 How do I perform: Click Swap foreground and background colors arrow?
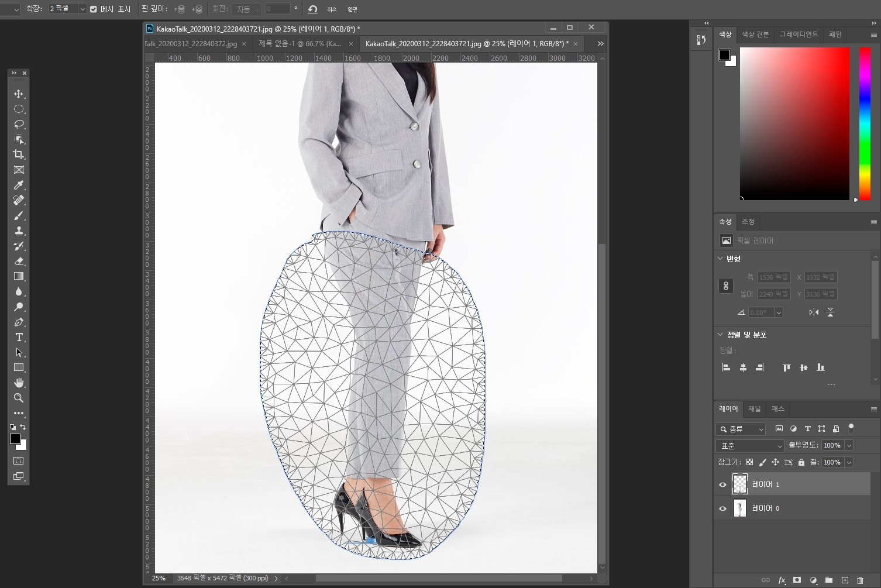pos(23,427)
